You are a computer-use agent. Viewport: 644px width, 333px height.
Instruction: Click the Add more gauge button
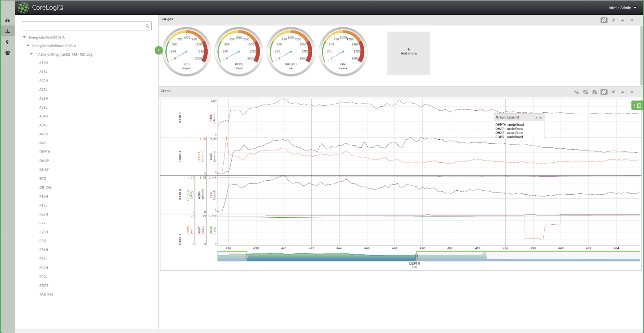point(409,53)
